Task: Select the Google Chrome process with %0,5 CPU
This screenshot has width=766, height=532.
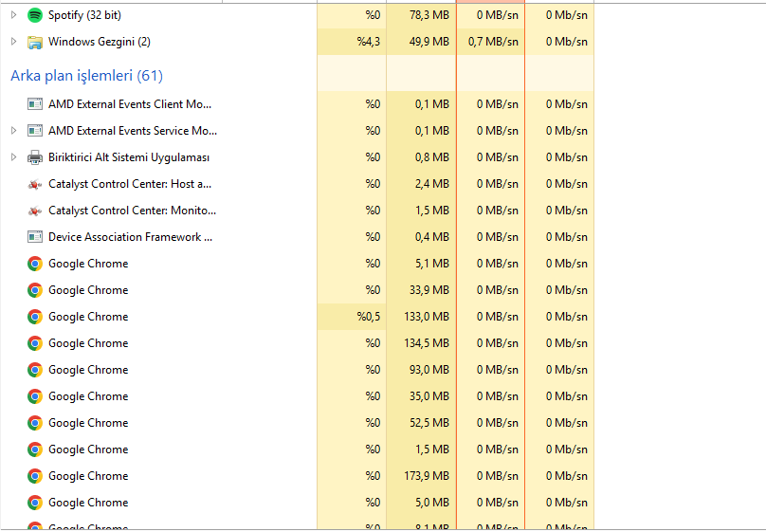Action: click(x=88, y=317)
